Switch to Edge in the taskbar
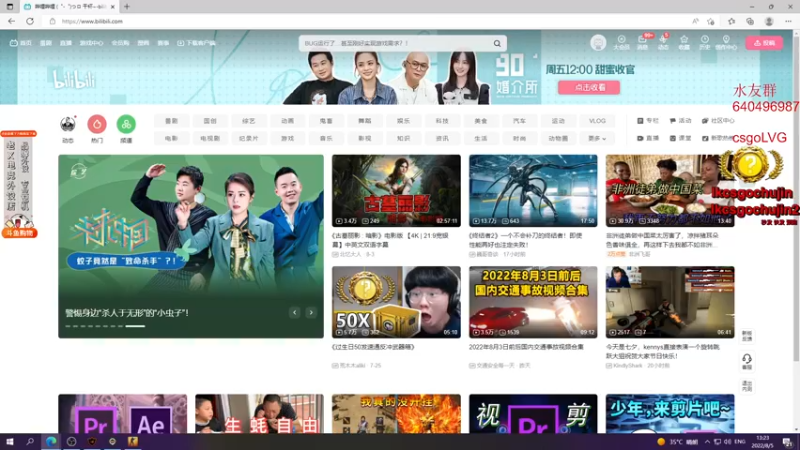 (51, 442)
